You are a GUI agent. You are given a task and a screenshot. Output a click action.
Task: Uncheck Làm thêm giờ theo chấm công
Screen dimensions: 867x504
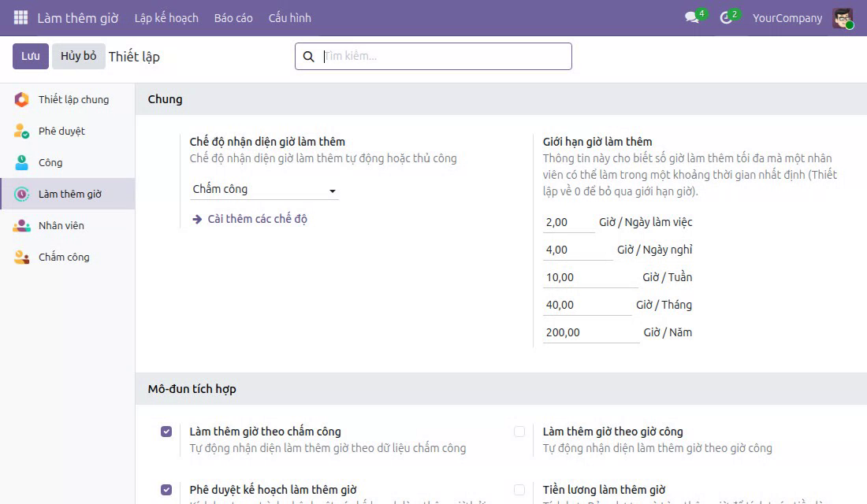coord(166,432)
